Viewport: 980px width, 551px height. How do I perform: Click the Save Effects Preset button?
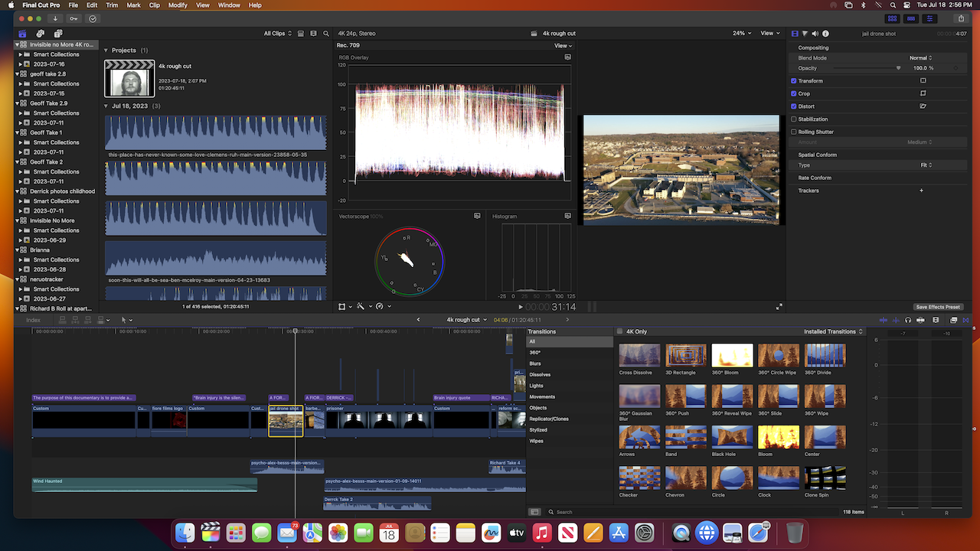click(x=937, y=307)
